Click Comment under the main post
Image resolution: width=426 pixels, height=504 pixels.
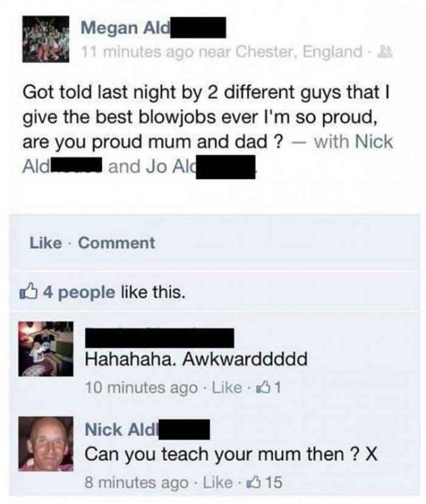click(x=117, y=242)
